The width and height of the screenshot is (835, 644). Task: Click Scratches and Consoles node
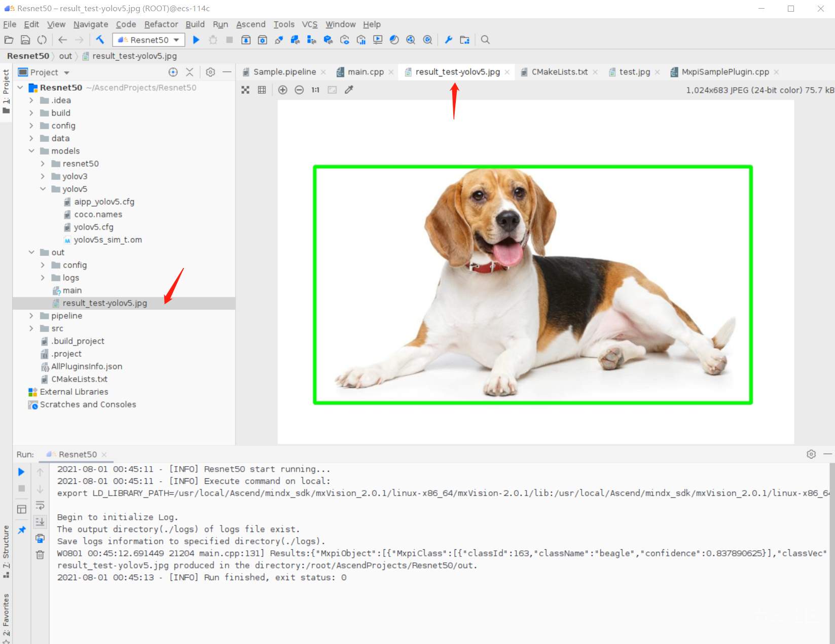coord(88,404)
